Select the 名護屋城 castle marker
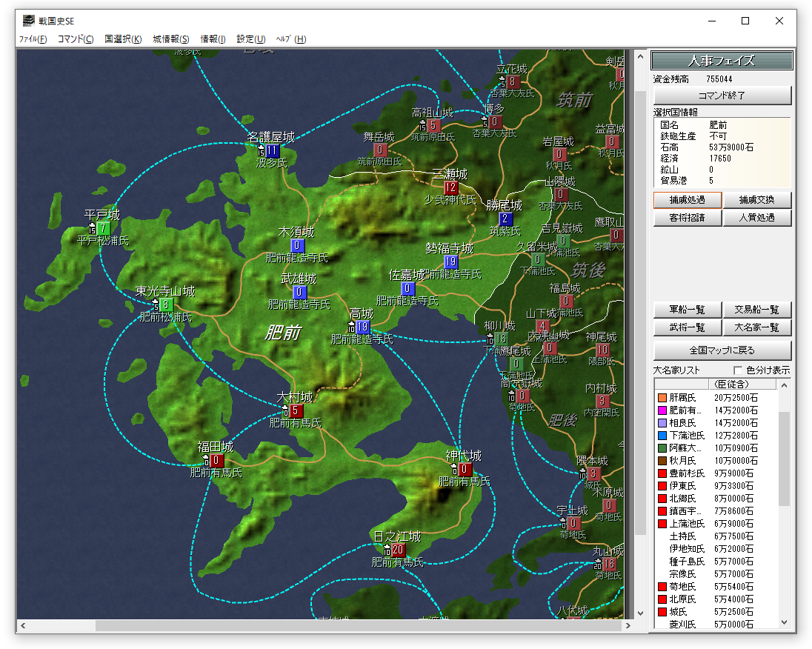The width and height of the screenshot is (812, 649). pos(273,150)
